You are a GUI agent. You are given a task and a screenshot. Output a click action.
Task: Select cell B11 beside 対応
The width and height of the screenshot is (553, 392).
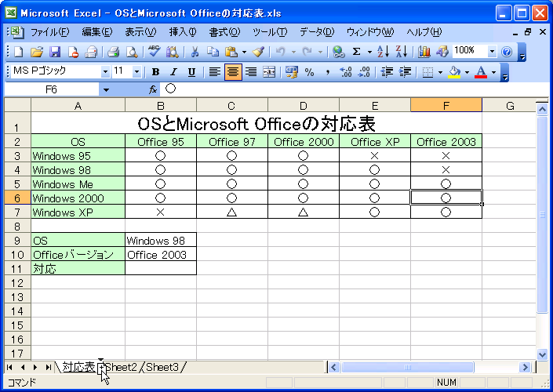click(x=161, y=269)
